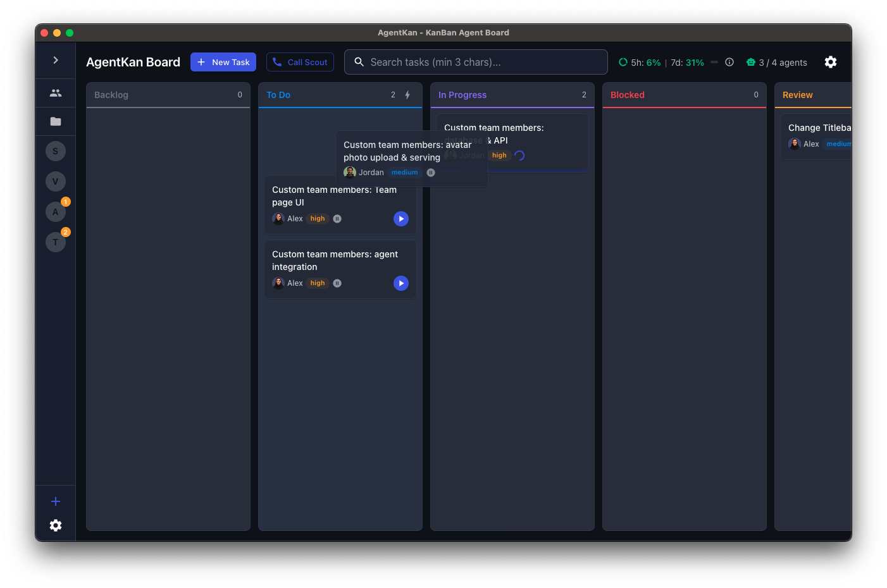Click agent T with the notification badge
The height and width of the screenshot is (588, 887).
56,242
